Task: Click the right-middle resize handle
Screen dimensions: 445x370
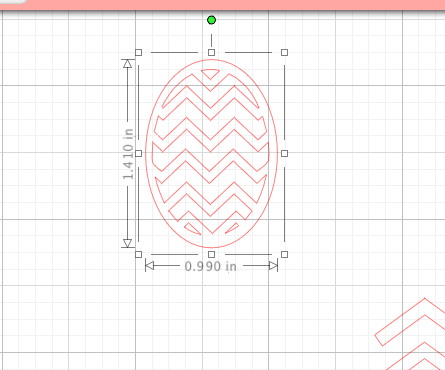Action: 284,153
